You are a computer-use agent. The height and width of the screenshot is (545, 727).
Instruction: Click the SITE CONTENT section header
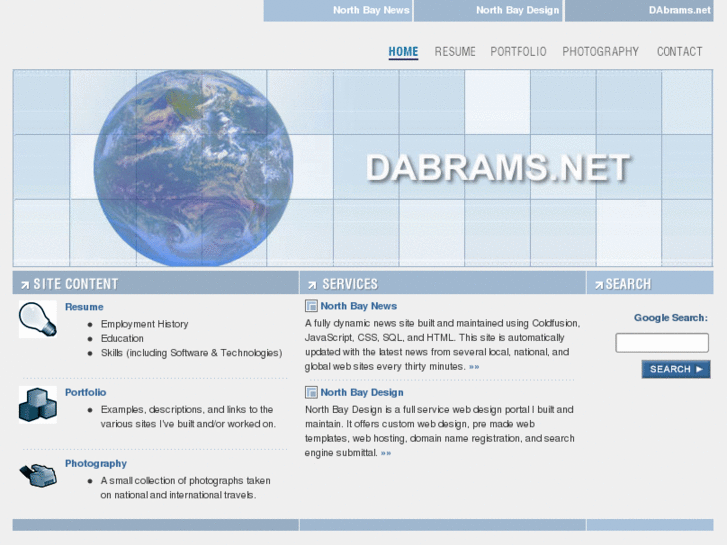pos(156,283)
